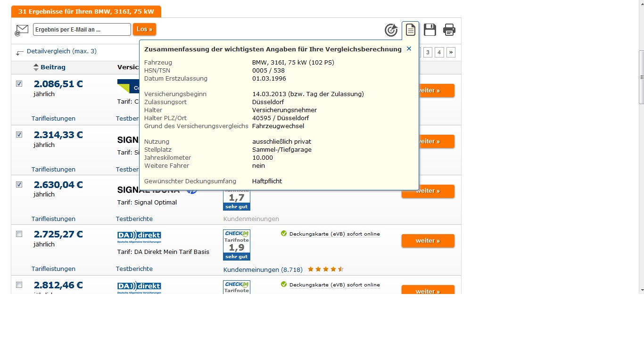Click the Los » button
The height and width of the screenshot is (343, 644).
pos(144,29)
